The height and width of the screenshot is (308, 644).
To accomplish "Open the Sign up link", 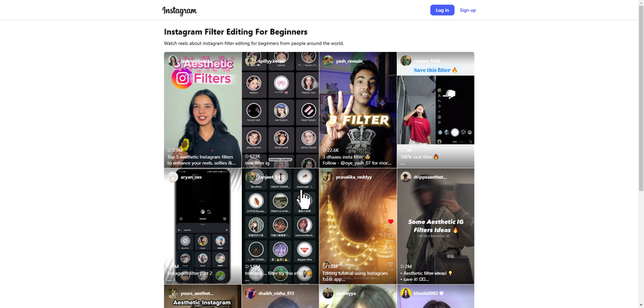I will [468, 11].
